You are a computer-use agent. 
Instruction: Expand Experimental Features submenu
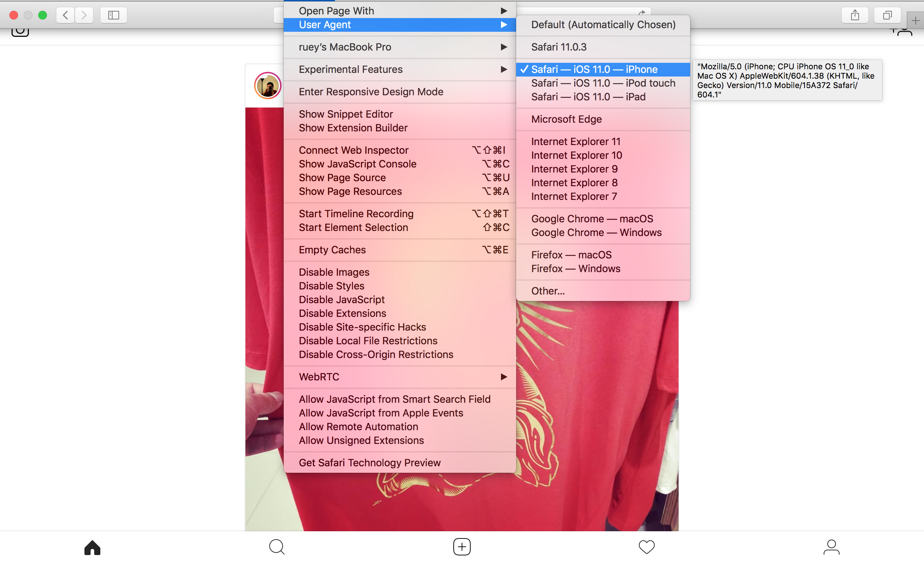(400, 69)
